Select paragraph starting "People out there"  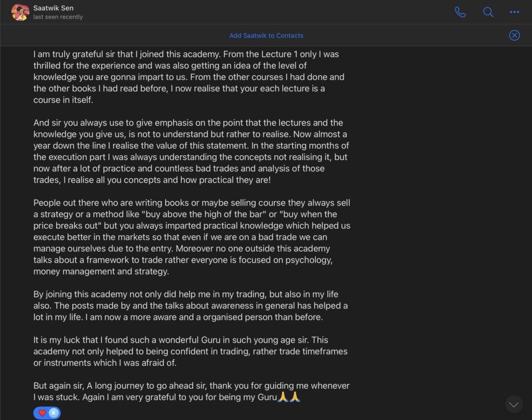[192, 237]
